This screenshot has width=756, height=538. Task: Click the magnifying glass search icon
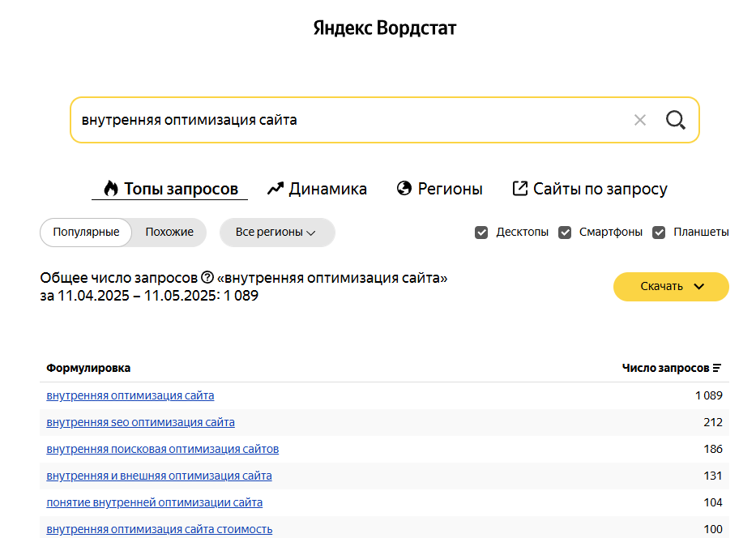click(x=676, y=120)
